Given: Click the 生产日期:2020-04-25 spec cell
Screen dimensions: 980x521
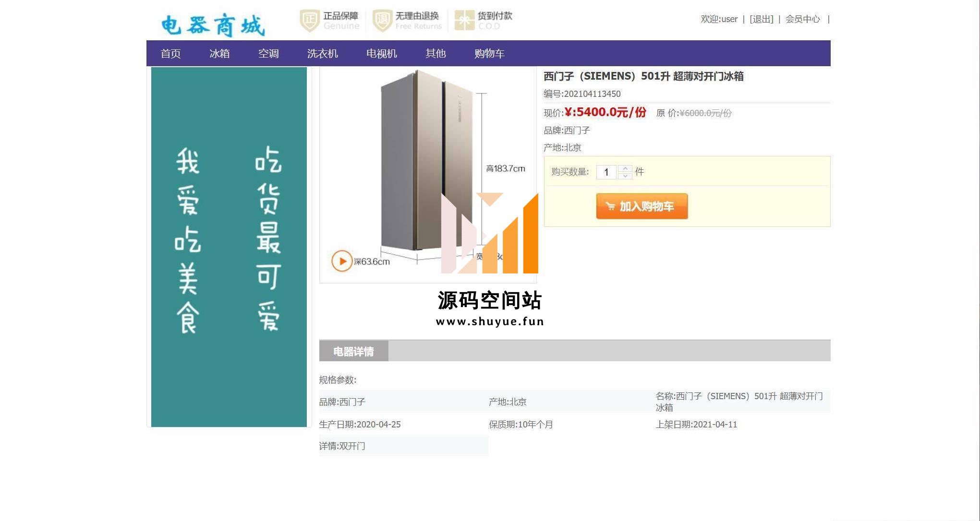Looking at the screenshot, I should tap(360, 425).
